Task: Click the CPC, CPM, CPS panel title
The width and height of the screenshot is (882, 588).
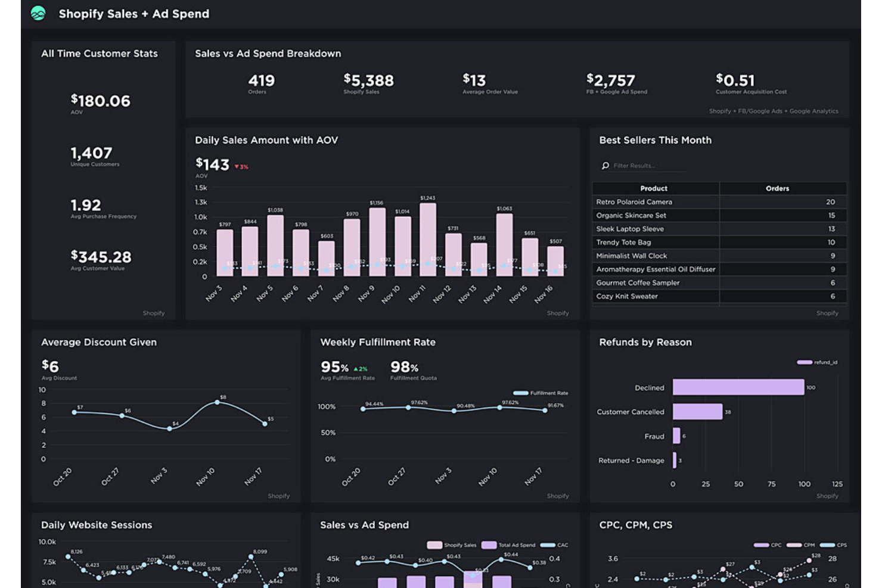Action: pos(635,525)
